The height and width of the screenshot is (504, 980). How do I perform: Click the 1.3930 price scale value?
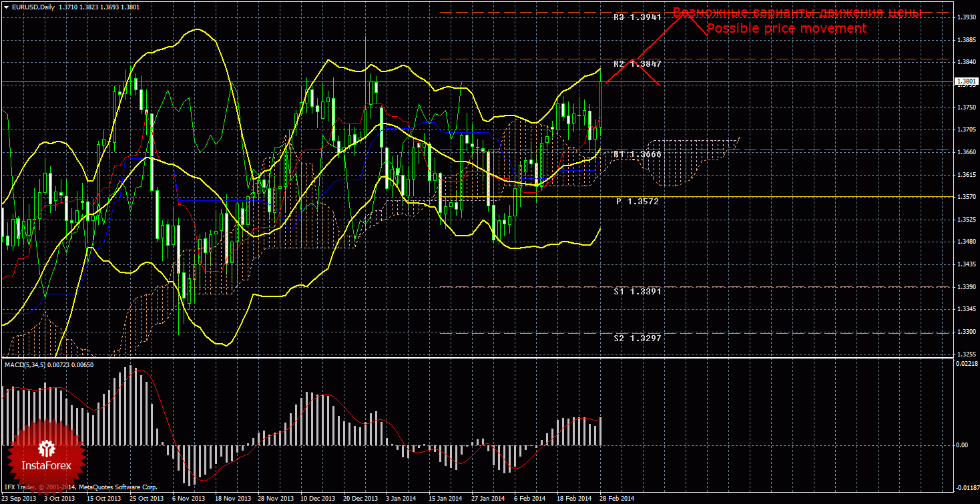click(x=966, y=17)
